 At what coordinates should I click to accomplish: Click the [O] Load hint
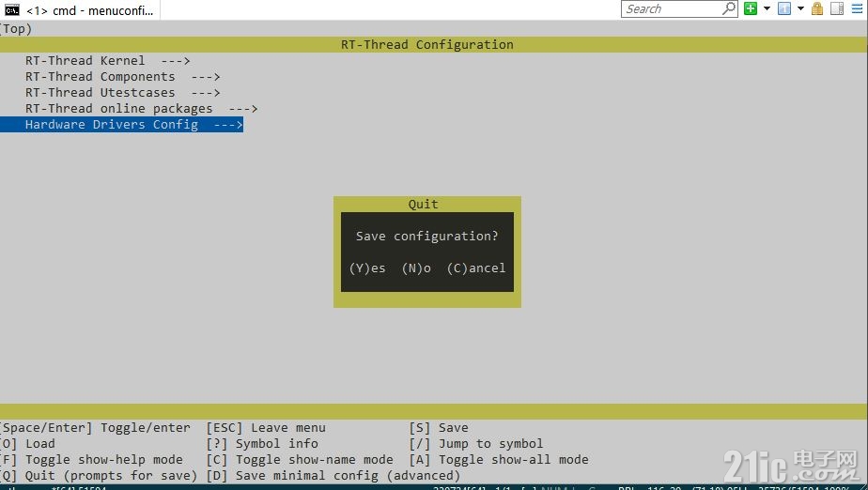(27, 444)
